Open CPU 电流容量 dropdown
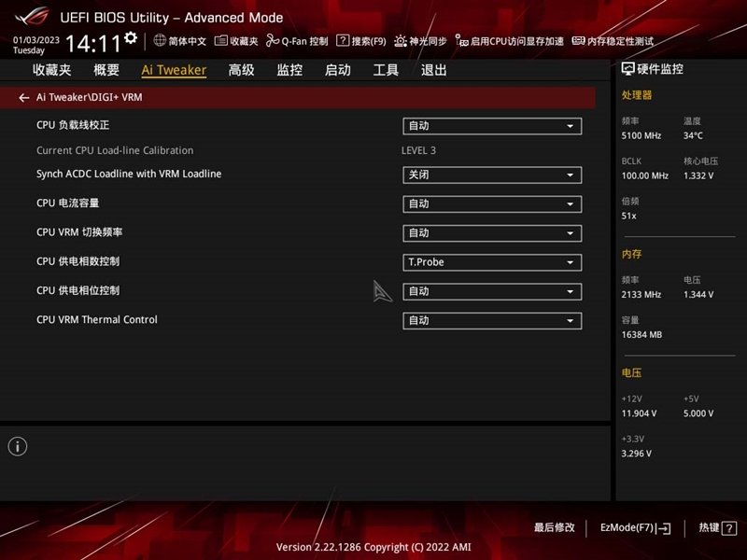 click(x=492, y=204)
